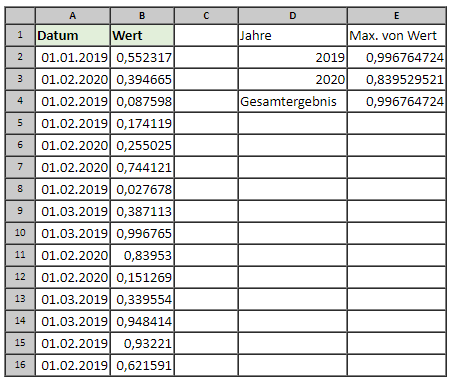This screenshot has width=452, height=383.
Task: Select row 12 header
Action: tap(20, 277)
